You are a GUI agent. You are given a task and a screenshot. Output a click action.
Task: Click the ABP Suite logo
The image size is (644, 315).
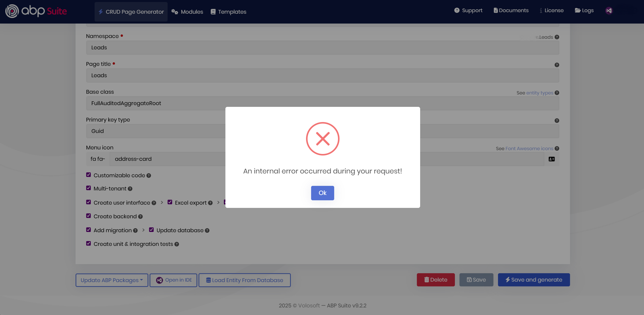coord(36,11)
